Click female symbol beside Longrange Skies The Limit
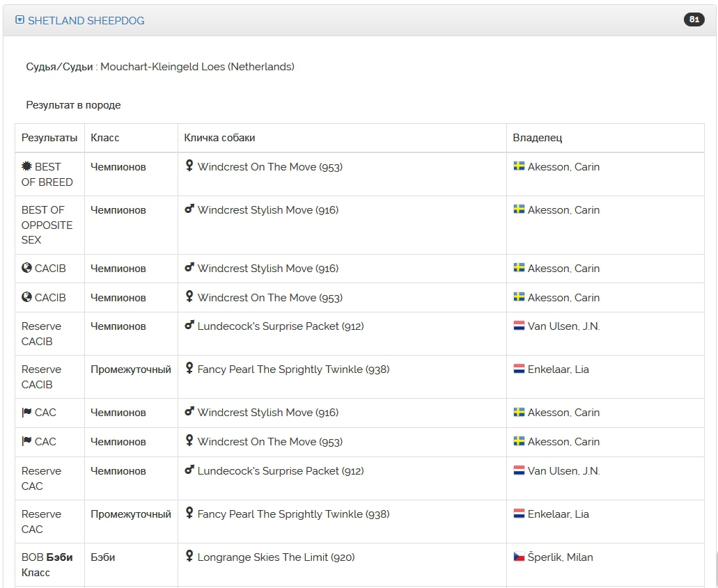The width and height of the screenshot is (718, 588). [x=189, y=556]
